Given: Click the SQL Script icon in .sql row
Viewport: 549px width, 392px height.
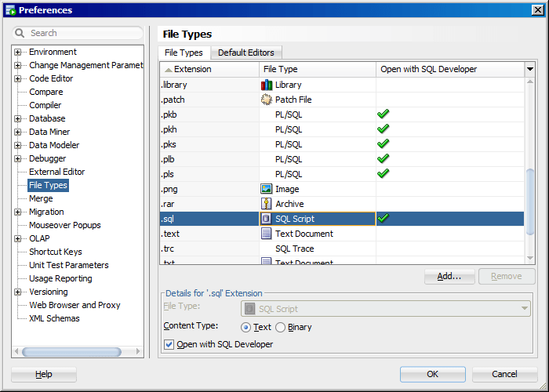Looking at the screenshot, I should coord(267,219).
